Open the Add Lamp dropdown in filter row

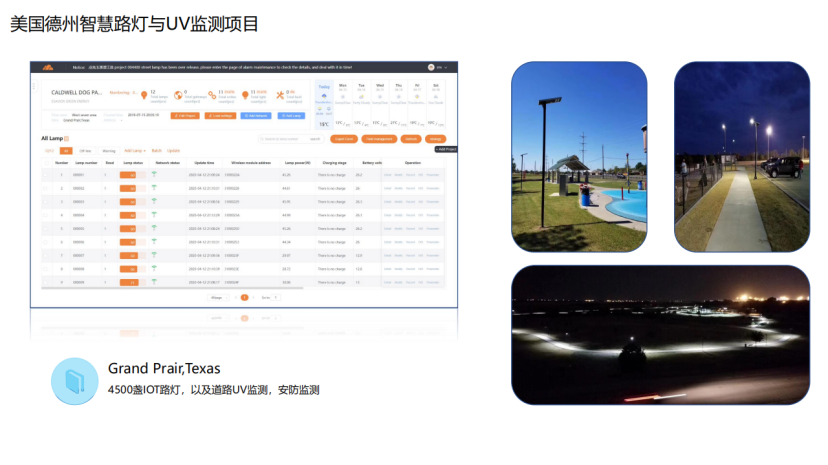(135, 151)
